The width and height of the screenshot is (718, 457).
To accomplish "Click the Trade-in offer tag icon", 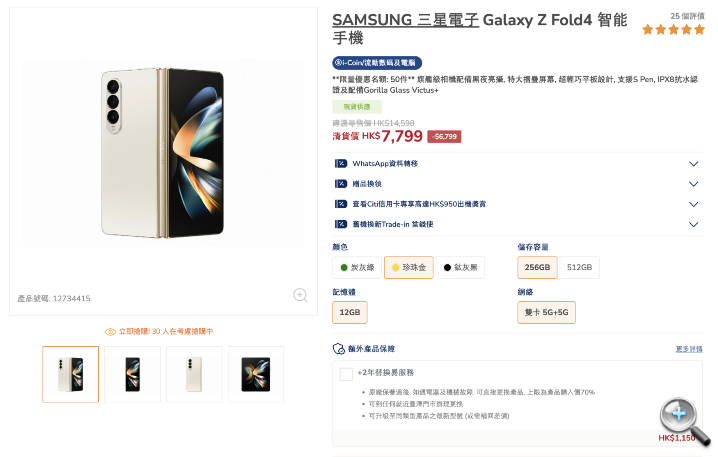I will coord(340,224).
